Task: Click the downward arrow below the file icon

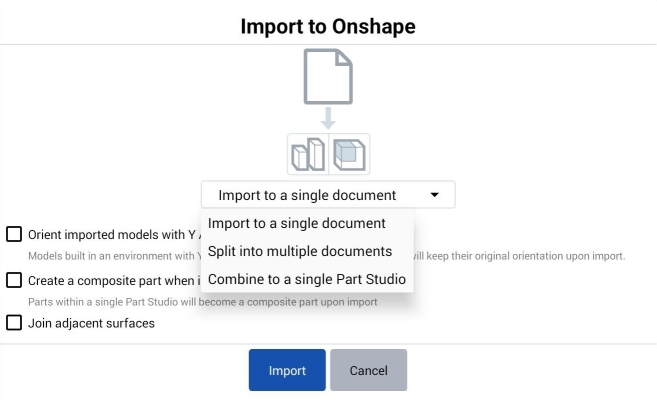Action: [328, 118]
